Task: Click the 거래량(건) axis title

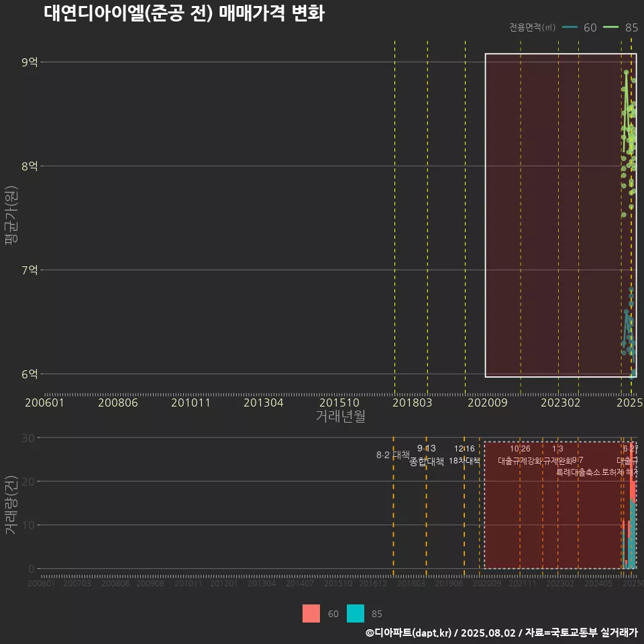Action: (x=11, y=504)
